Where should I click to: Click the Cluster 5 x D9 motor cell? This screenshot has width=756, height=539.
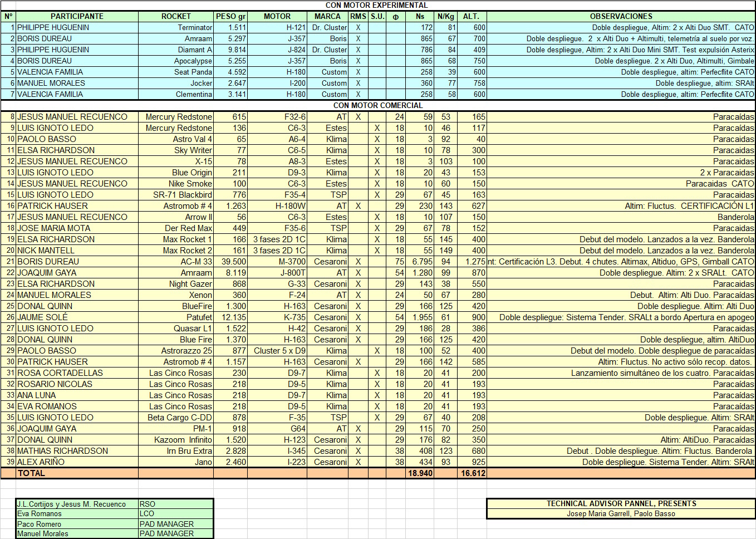click(277, 350)
